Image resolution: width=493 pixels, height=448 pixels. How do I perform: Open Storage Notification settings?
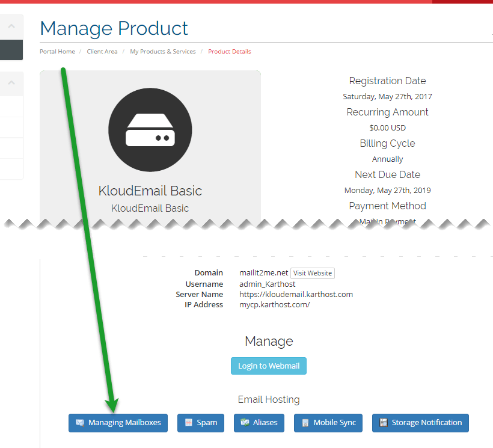[420, 423]
